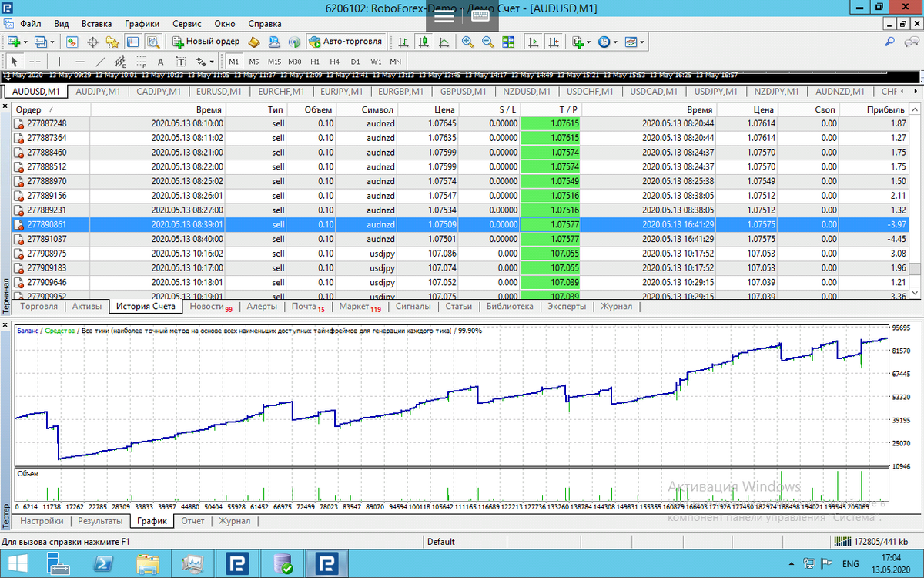Click the Indicators list toolbar icon

(x=579, y=42)
